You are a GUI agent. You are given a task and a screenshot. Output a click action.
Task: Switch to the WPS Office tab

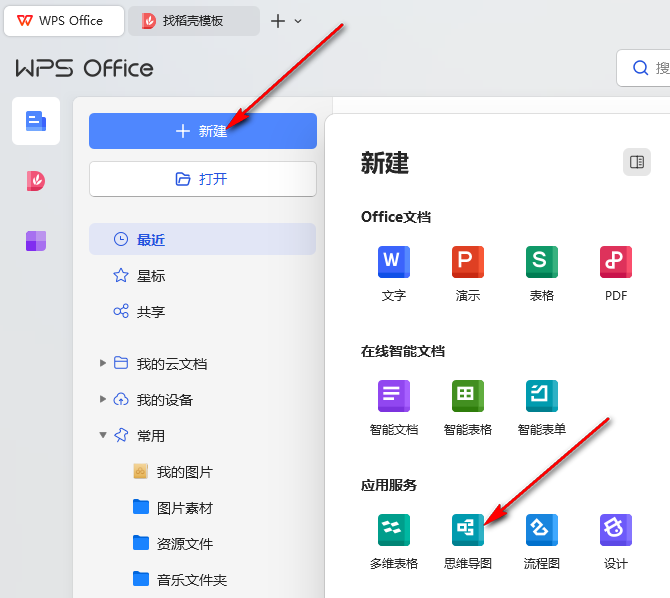point(64,21)
